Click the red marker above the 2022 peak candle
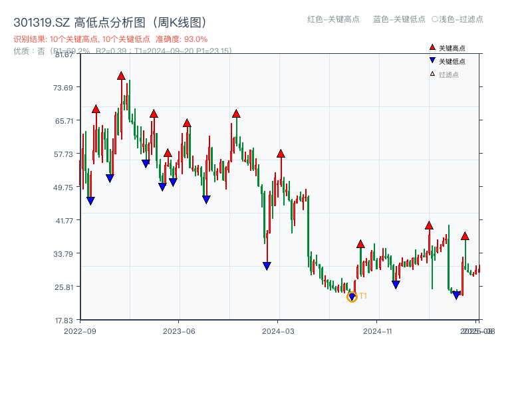This screenshot has width=532, height=399. 120,76
